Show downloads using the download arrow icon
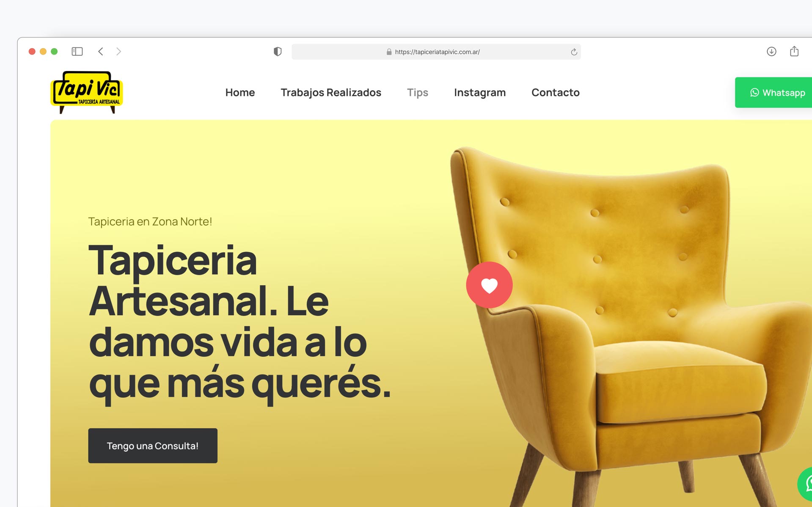Image resolution: width=812 pixels, height=507 pixels. pyautogui.click(x=771, y=52)
